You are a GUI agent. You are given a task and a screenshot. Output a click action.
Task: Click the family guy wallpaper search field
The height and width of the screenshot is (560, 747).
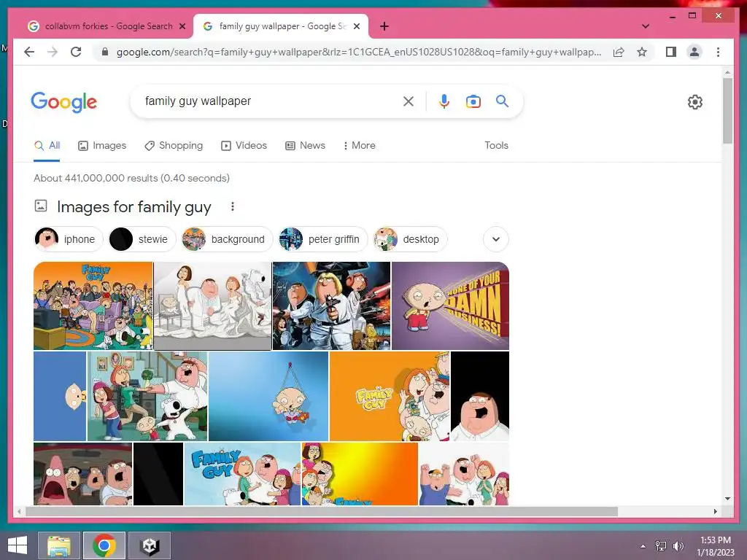269,101
